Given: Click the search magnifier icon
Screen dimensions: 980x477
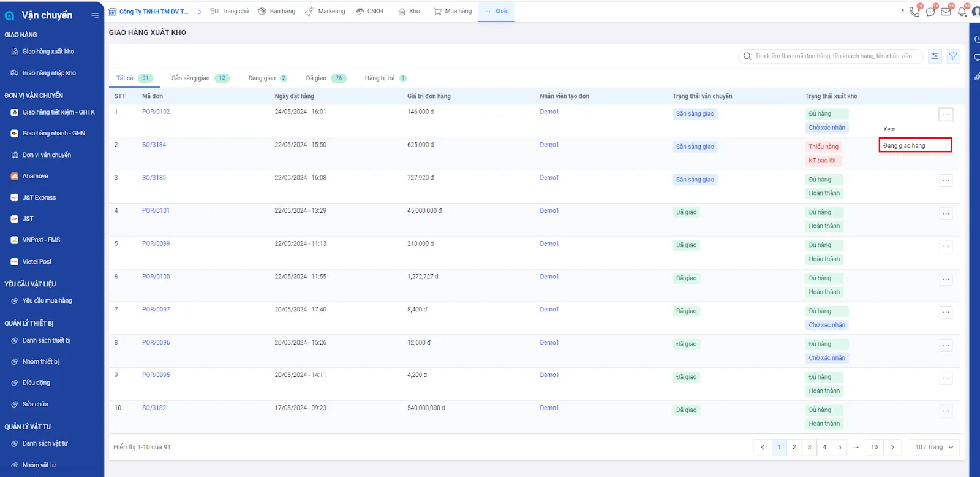Looking at the screenshot, I should point(747,56).
